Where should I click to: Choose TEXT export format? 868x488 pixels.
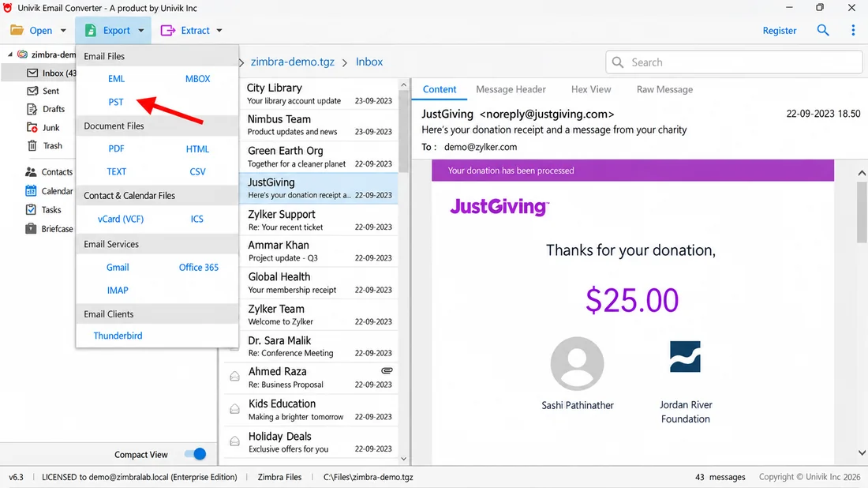[116, 171]
